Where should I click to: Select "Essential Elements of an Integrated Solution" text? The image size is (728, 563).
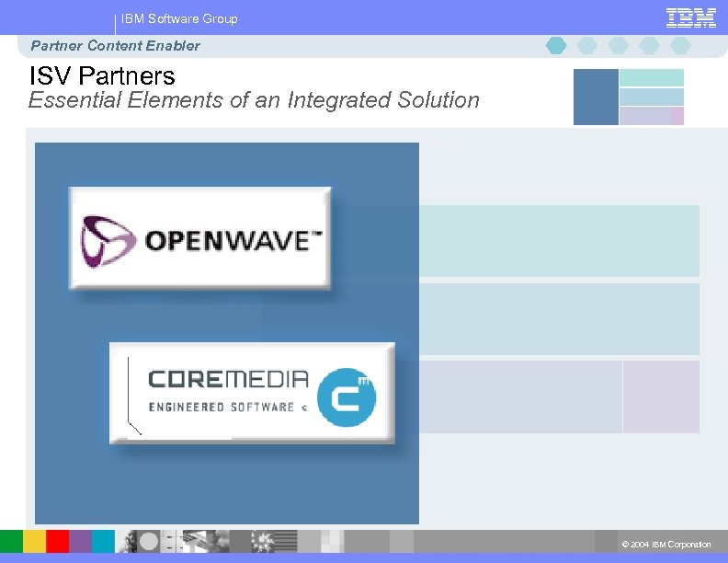[x=254, y=100]
